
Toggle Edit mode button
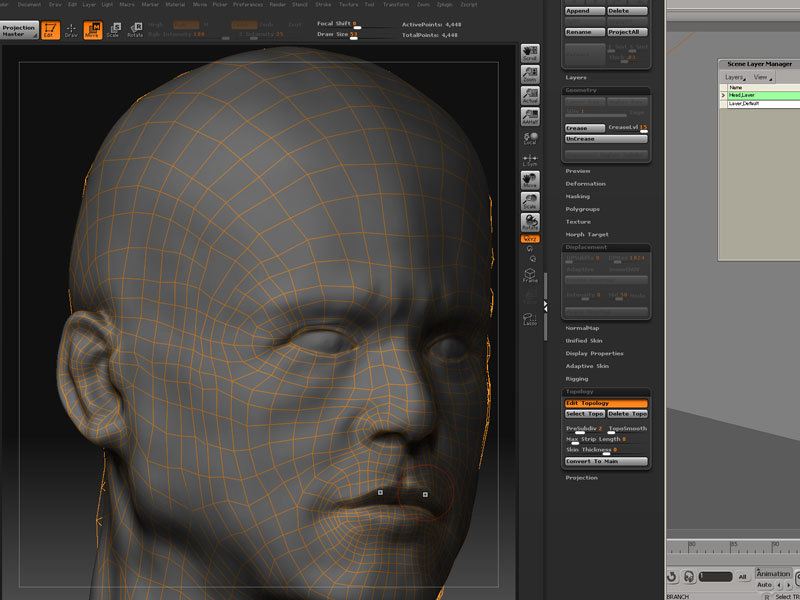click(51, 29)
